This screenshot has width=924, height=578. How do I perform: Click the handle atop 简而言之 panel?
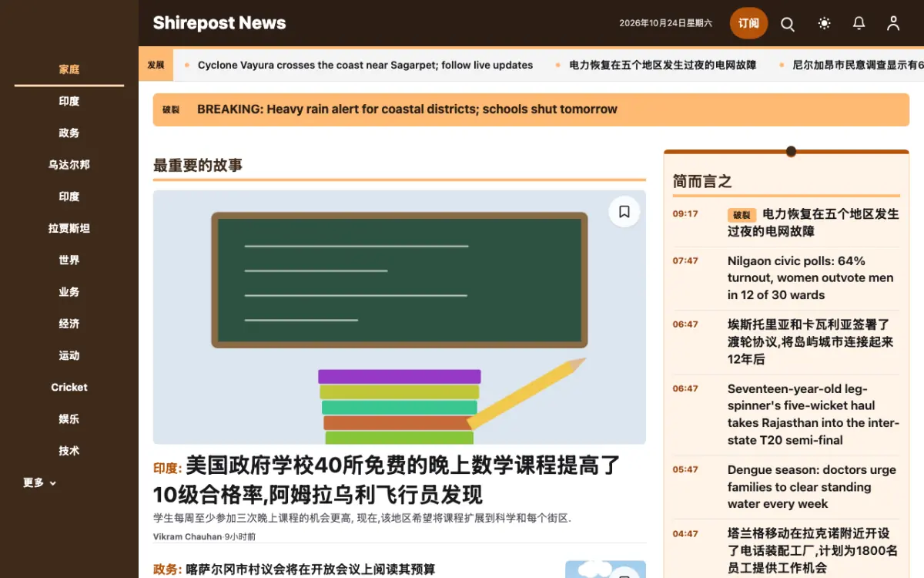791,151
